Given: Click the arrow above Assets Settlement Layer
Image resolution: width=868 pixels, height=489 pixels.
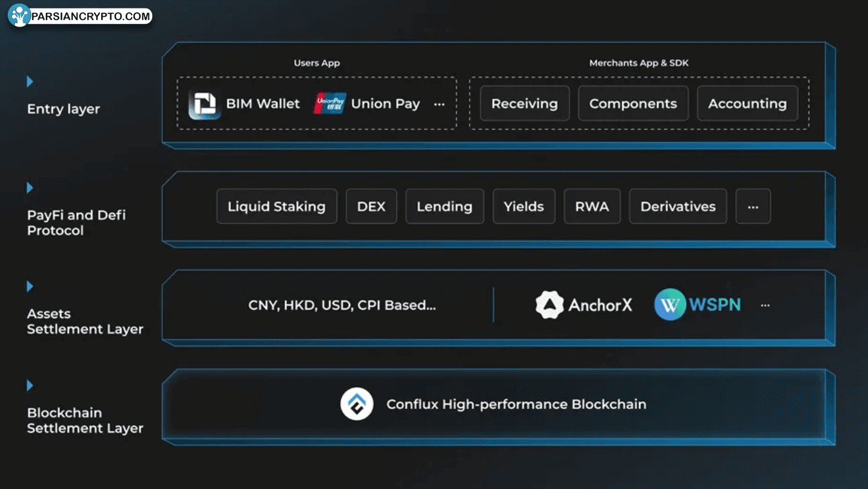Looking at the screenshot, I should coord(30,286).
